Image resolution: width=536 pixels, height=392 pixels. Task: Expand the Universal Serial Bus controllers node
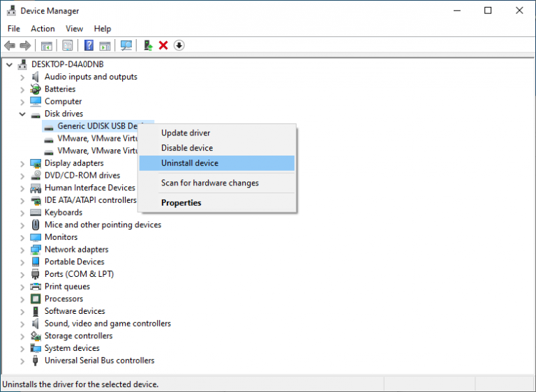tap(22, 361)
